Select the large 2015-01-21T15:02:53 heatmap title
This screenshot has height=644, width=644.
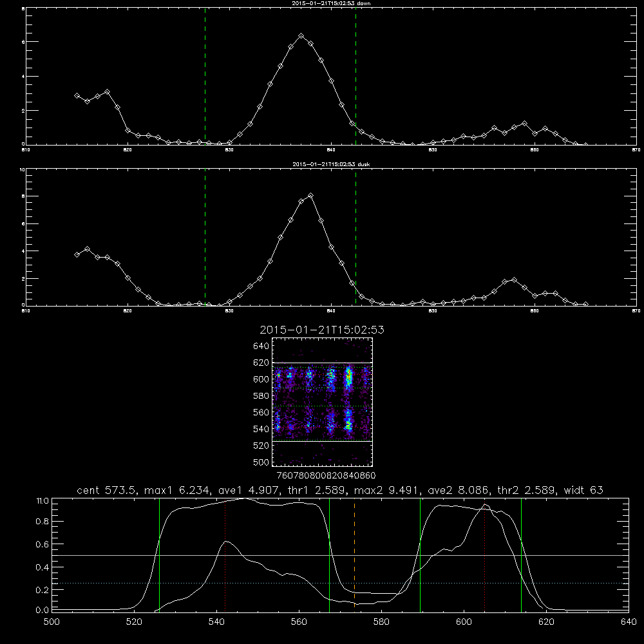[x=322, y=330]
